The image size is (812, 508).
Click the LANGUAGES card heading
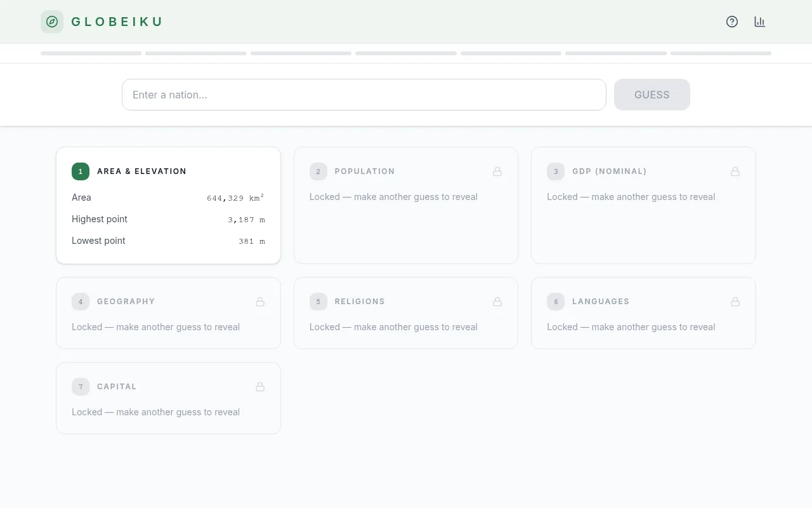(601, 302)
